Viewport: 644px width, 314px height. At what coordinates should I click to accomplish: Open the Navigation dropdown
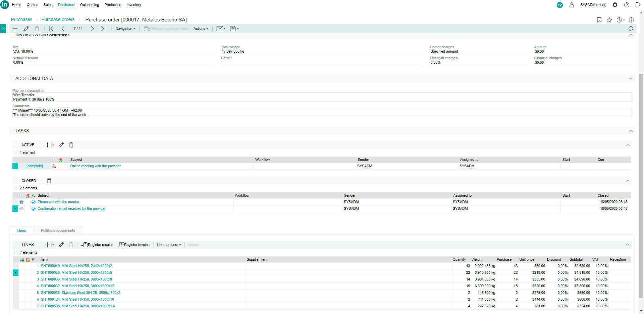click(125, 29)
